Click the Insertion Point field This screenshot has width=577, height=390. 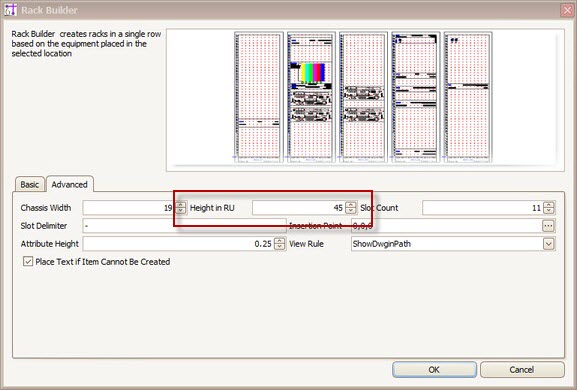(446, 226)
